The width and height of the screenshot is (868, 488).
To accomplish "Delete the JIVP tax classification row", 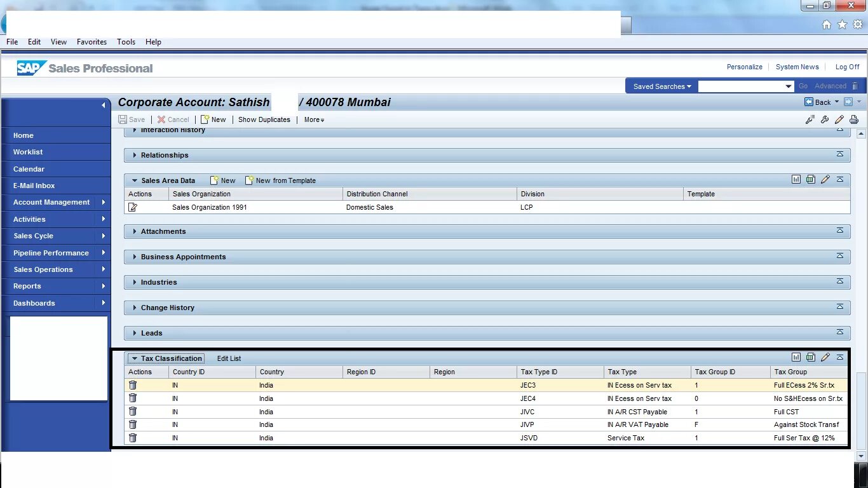I will pos(133,424).
